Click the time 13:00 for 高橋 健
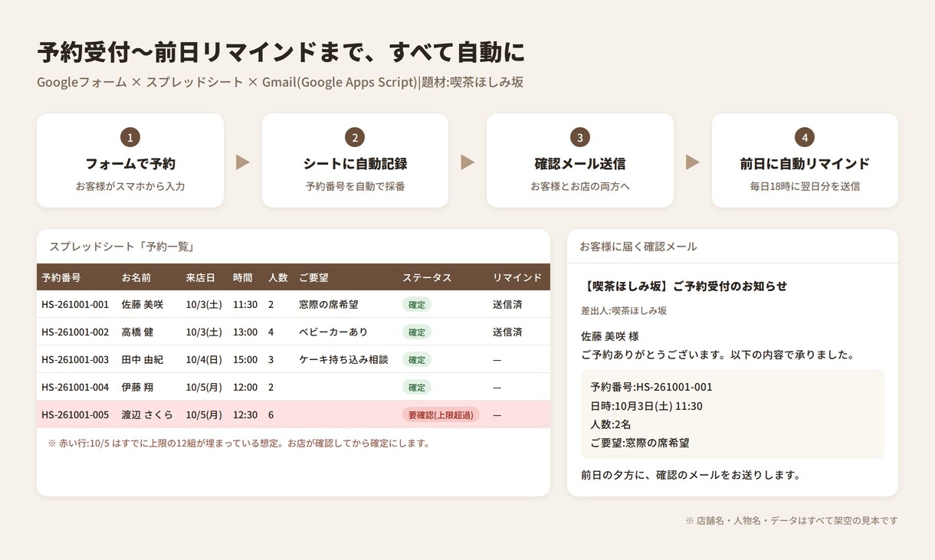The image size is (935, 560). click(x=245, y=332)
